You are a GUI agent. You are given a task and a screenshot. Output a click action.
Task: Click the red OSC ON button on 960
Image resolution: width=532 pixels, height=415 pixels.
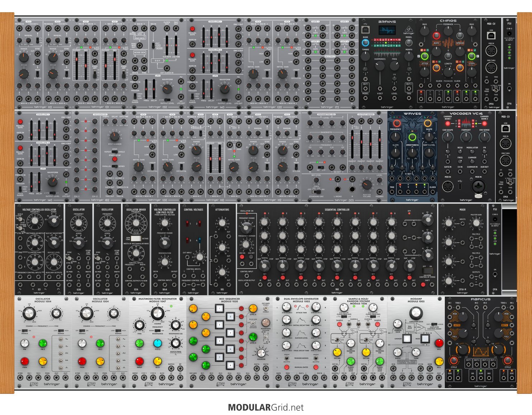(x=242, y=257)
